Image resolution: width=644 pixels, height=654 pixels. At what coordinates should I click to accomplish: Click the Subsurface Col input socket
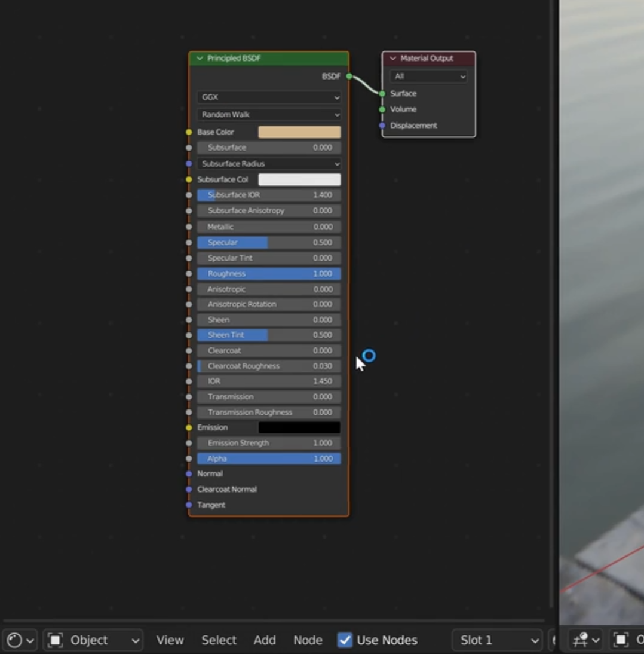click(x=189, y=179)
